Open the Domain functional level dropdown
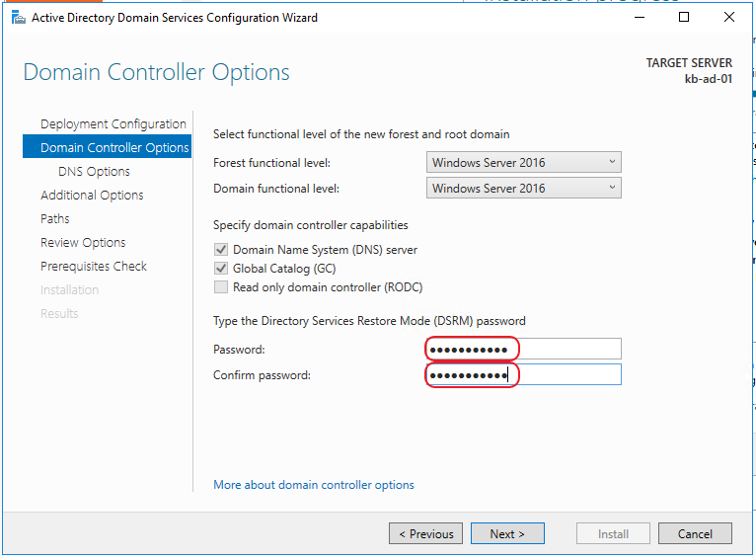 (524, 188)
